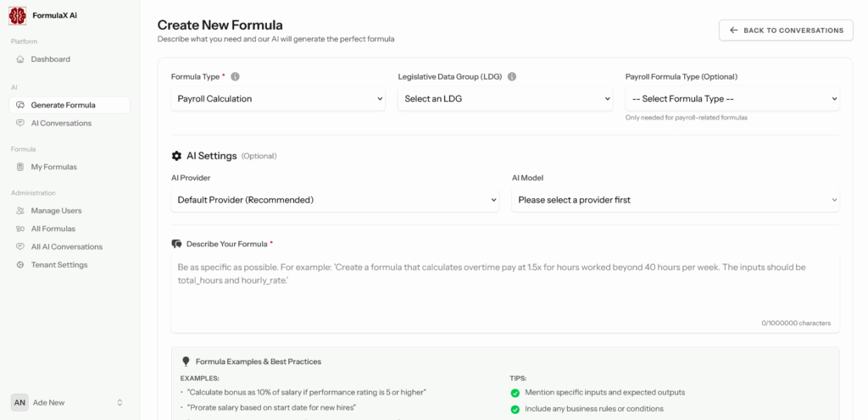Click the Legislative Data Group info icon
The width and height of the screenshot is (868, 420).
[512, 76]
